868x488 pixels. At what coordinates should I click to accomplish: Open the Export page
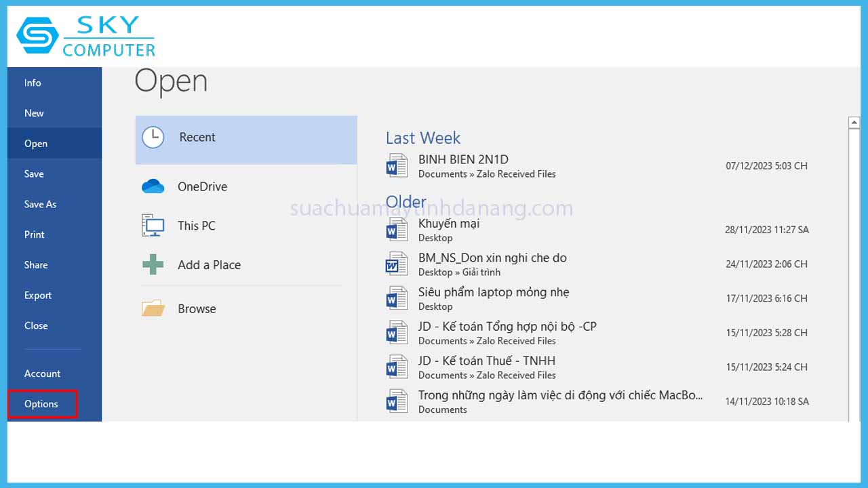pyautogui.click(x=54, y=296)
